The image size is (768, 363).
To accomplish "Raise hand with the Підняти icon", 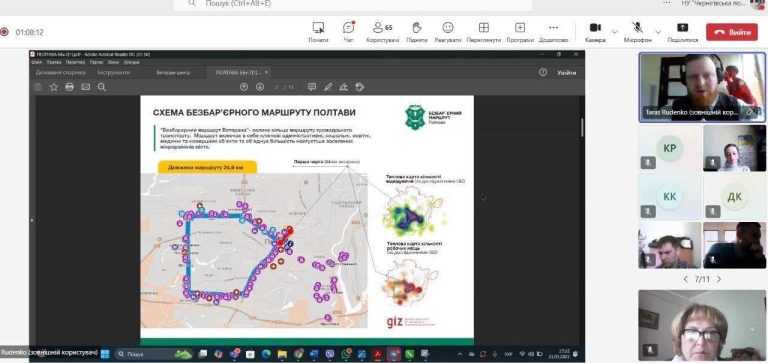I will point(417,27).
